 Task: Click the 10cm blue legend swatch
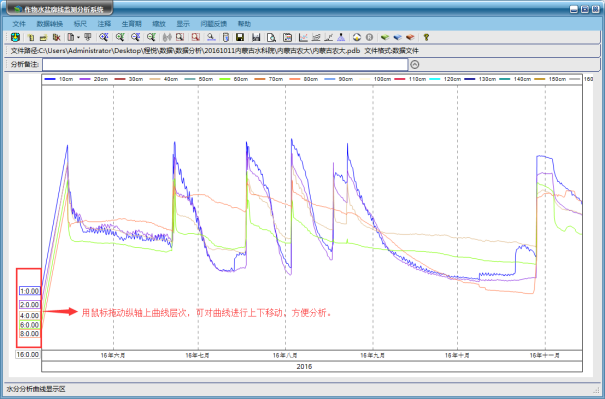pos(50,79)
